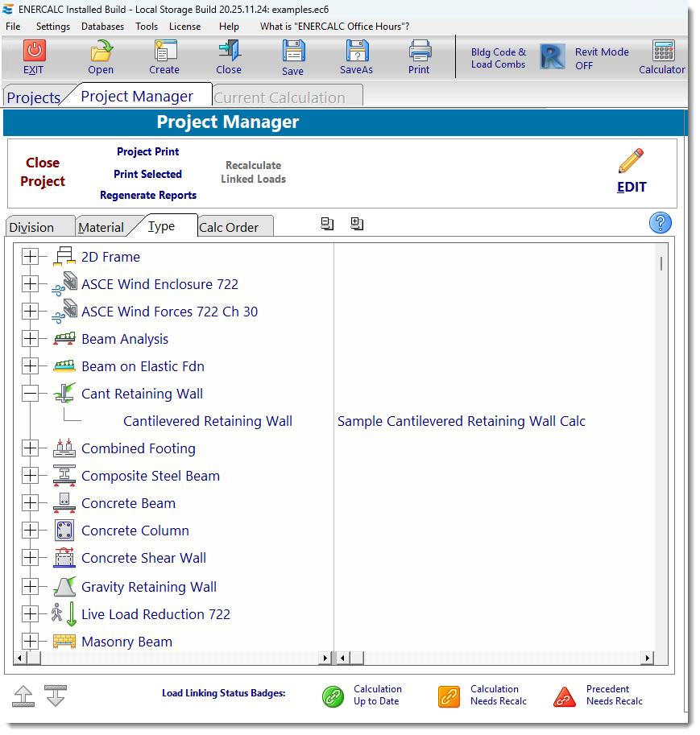Click the move down arrow icon
This screenshot has width=700, height=735.
click(x=56, y=696)
